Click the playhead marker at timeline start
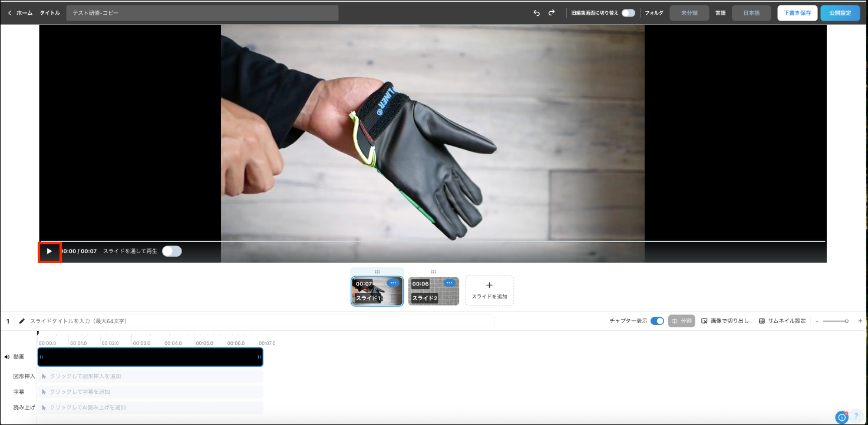Viewport: 868px width, 425px height. point(38,333)
